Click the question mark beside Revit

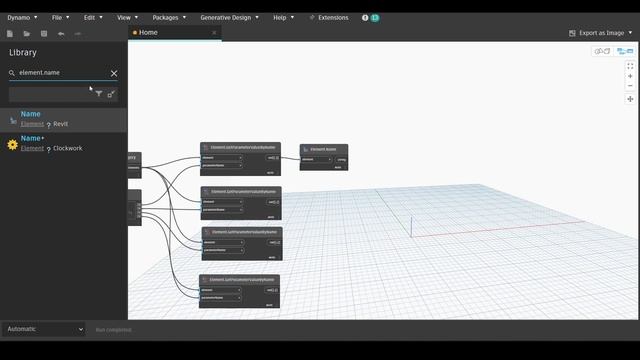point(49,125)
